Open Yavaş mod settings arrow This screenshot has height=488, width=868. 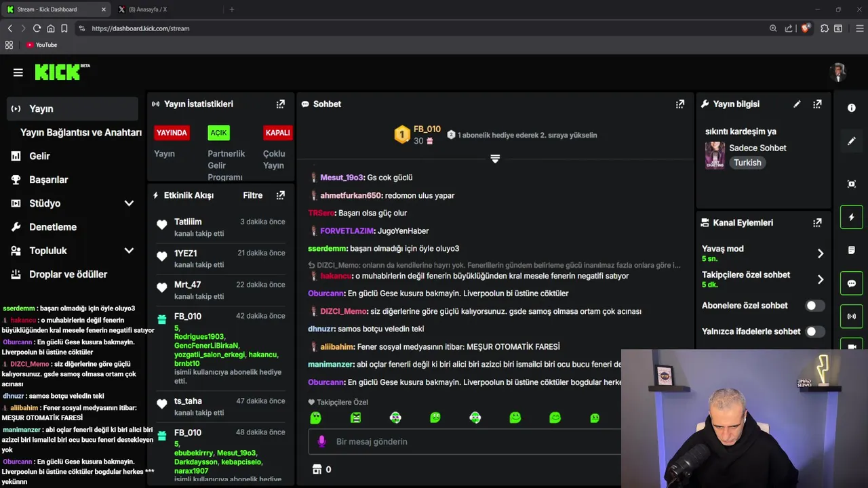click(820, 253)
